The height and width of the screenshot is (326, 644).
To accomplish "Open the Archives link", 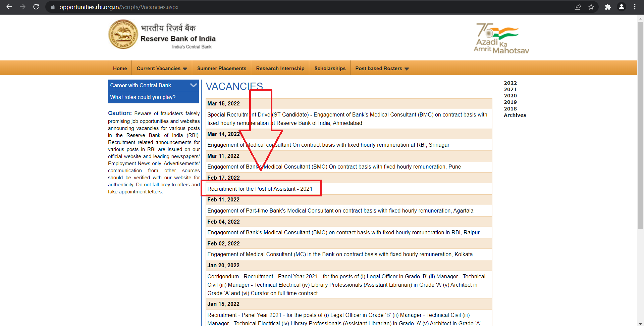I will click(515, 115).
